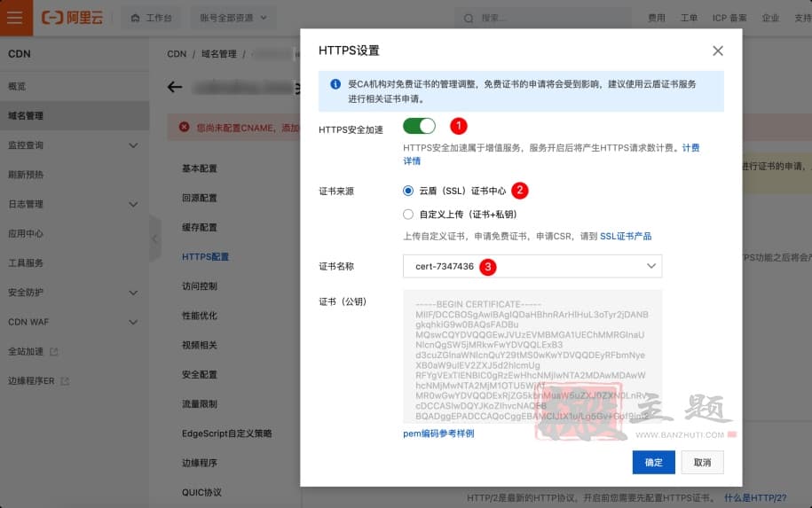
Task: Open external link icon beside 边缘程序ER
Action: click(x=65, y=381)
